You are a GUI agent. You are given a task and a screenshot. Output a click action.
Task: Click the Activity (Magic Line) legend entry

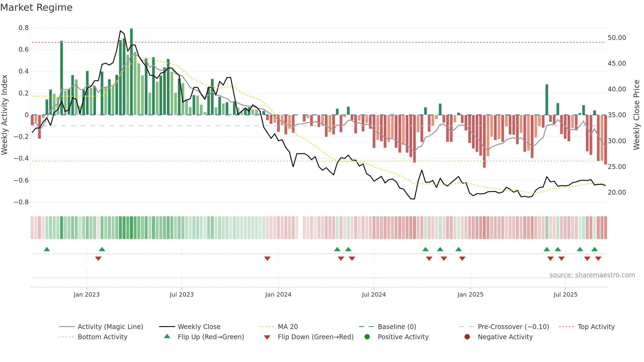coord(101,327)
